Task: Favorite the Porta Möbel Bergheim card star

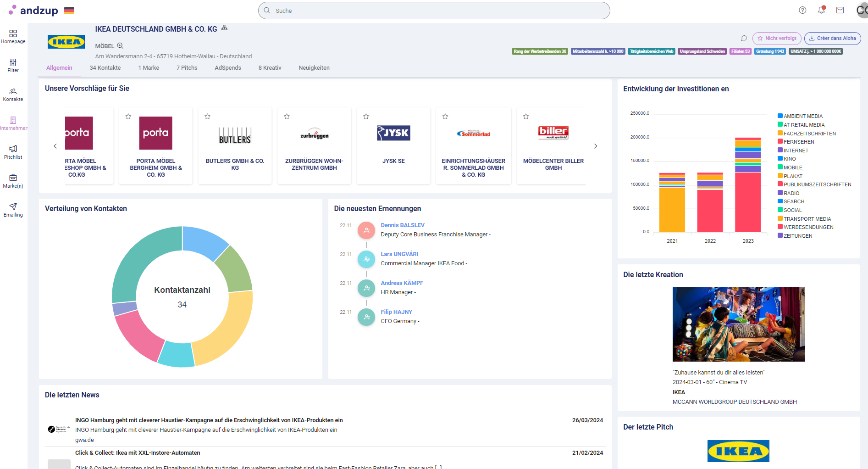Action: click(128, 117)
